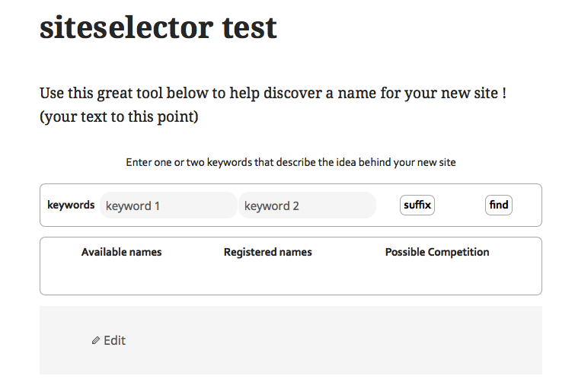The height and width of the screenshot is (392, 575).
Task: Click the '(your text to this point)' line
Action: pos(119,117)
